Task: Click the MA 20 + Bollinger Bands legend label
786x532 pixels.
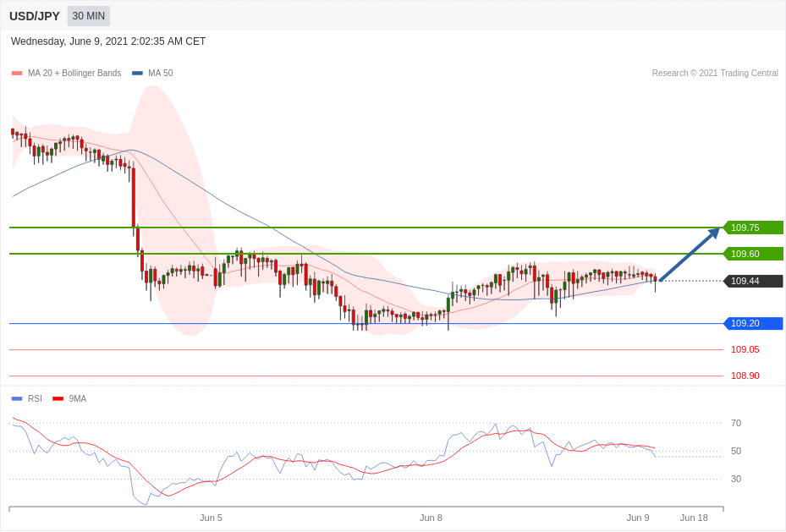Action: pyautogui.click(x=74, y=73)
